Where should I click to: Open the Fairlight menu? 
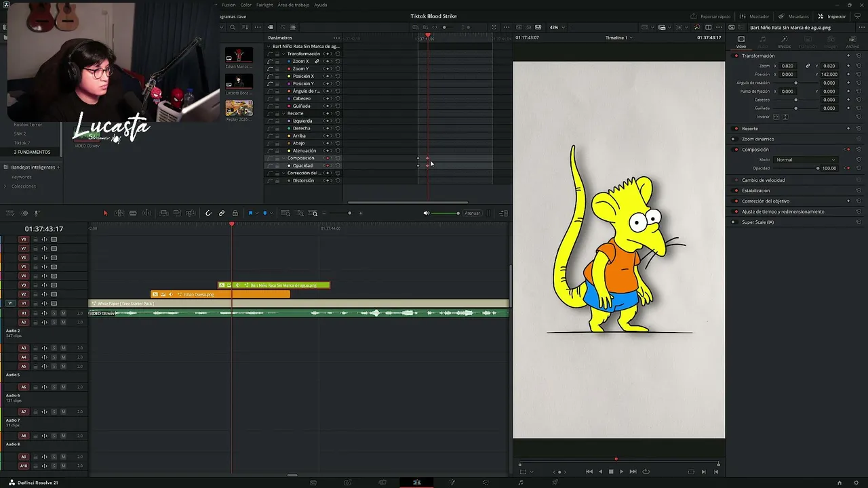click(264, 5)
